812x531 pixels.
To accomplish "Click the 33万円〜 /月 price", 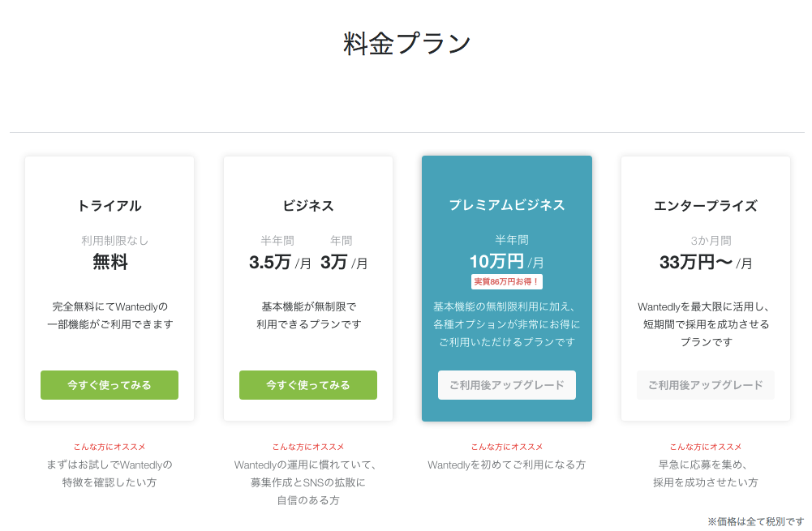I will point(706,263).
